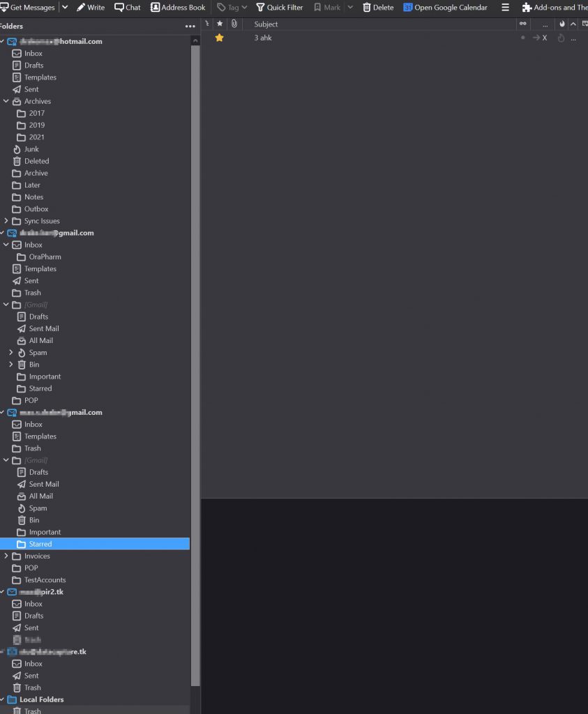Open the dropdown arrow beside Get Messages
Image resolution: width=588 pixels, height=714 pixels.
click(65, 8)
